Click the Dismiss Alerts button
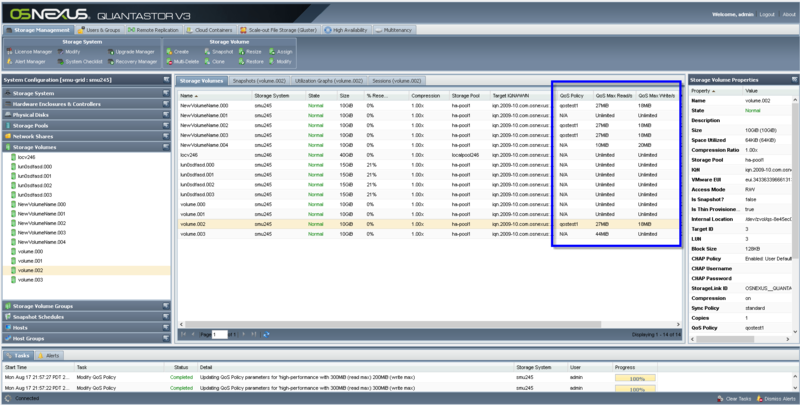800x405 pixels. point(773,398)
